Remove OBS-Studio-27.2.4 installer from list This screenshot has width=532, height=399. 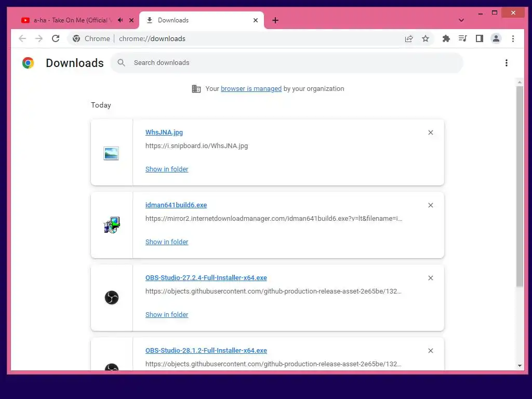(x=431, y=278)
